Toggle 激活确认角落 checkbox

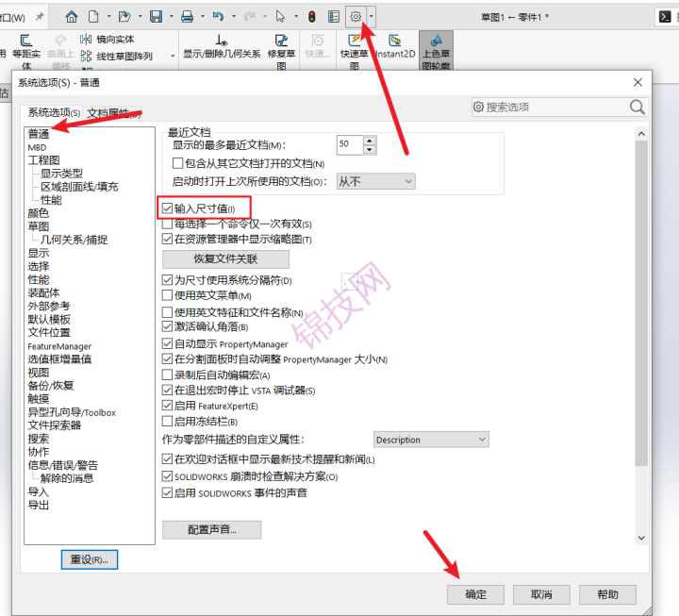[167, 326]
